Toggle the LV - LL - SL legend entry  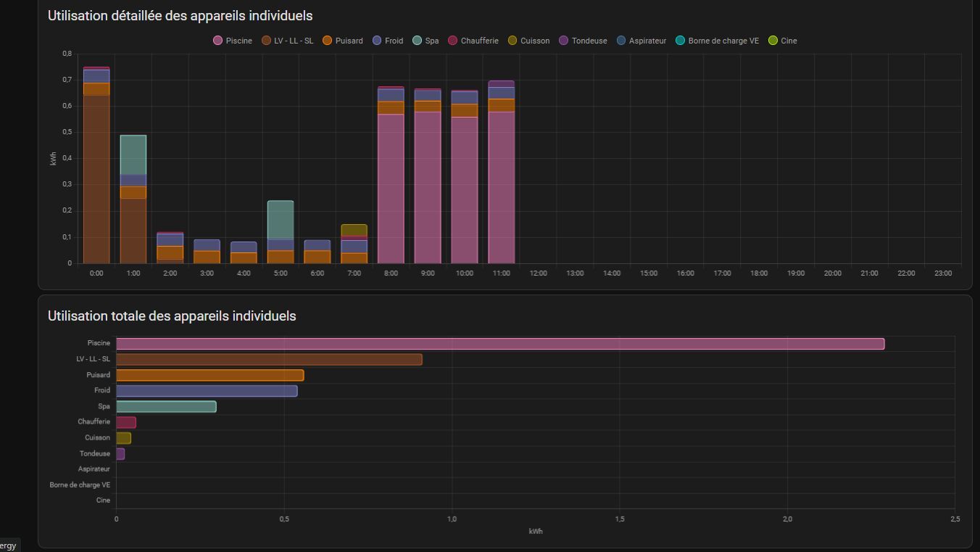pyautogui.click(x=287, y=41)
